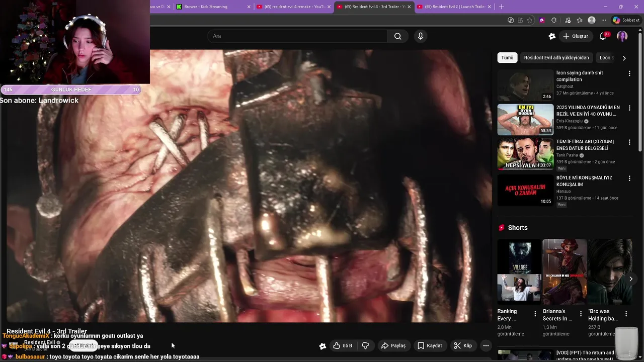Image resolution: width=644 pixels, height=362 pixels.
Task: Click Tarık Pasha channel name
Action: tap(567, 155)
